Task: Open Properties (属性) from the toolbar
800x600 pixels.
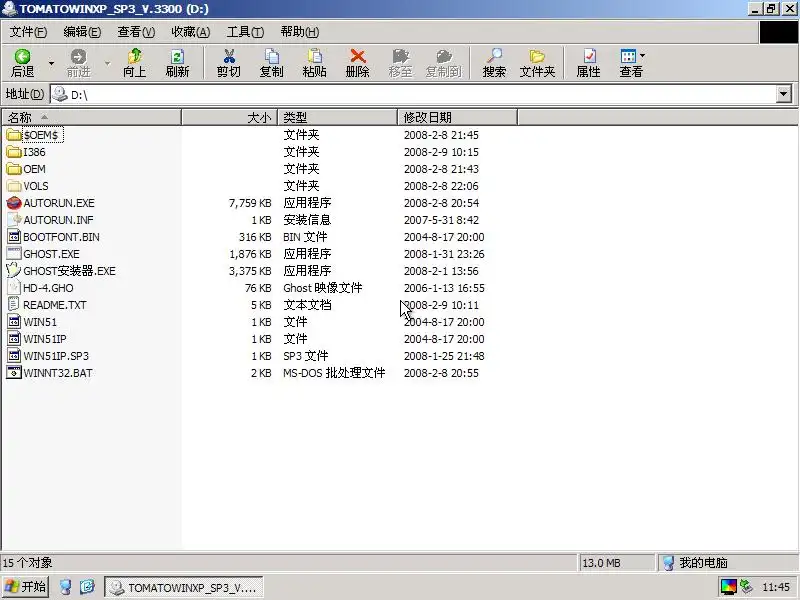Action: pos(588,63)
